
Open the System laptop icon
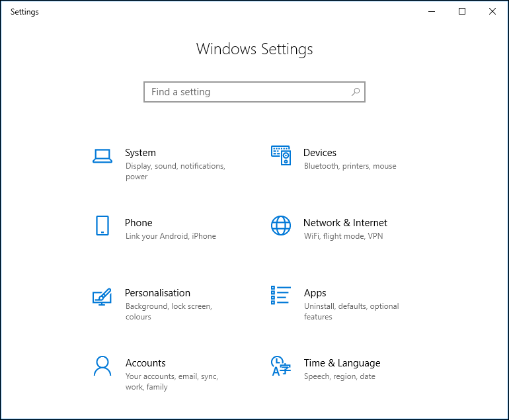tap(102, 156)
